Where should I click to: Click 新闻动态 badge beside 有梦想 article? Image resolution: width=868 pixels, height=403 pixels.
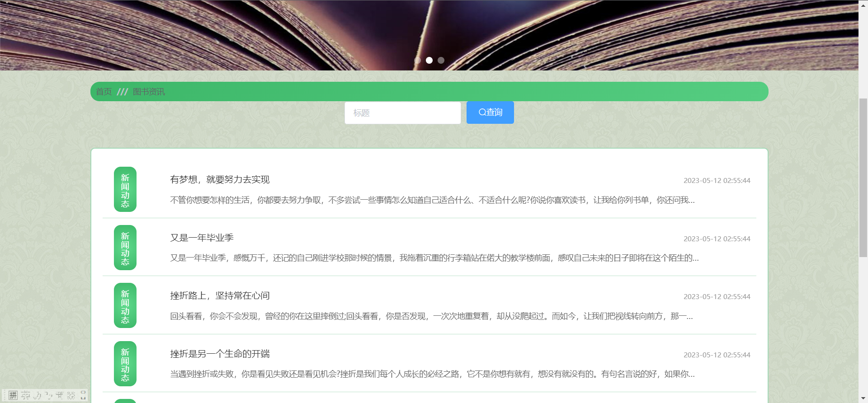click(x=125, y=189)
